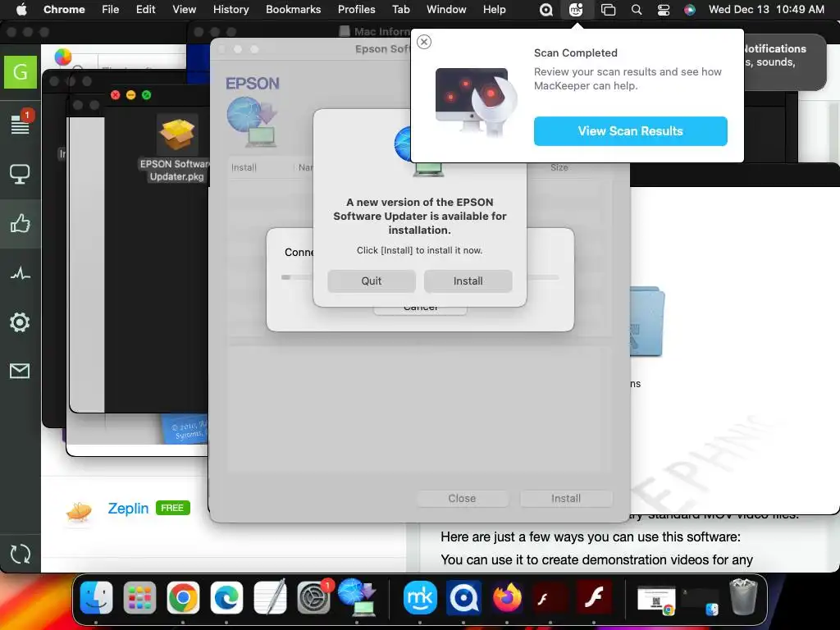Open the activity pulse icon in sidebar
The width and height of the screenshot is (840, 630).
tap(20, 274)
